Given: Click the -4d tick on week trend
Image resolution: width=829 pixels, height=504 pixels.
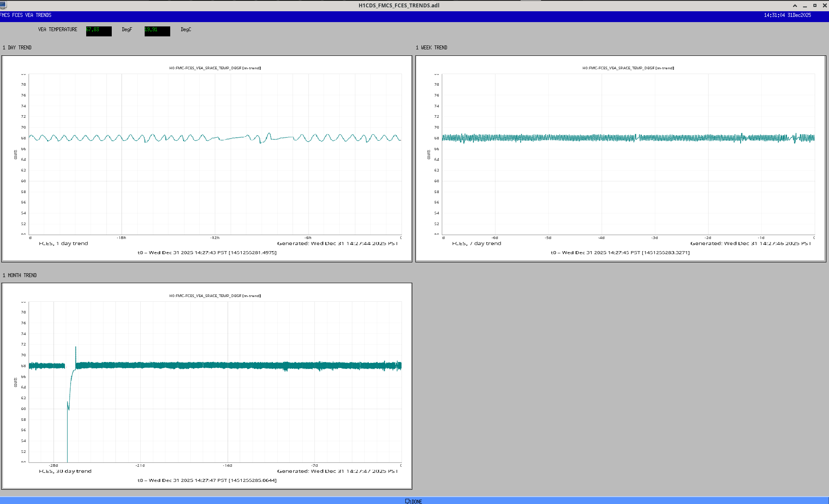Looking at the screenshot, I should pyautogui.click(x=601, y=238).
